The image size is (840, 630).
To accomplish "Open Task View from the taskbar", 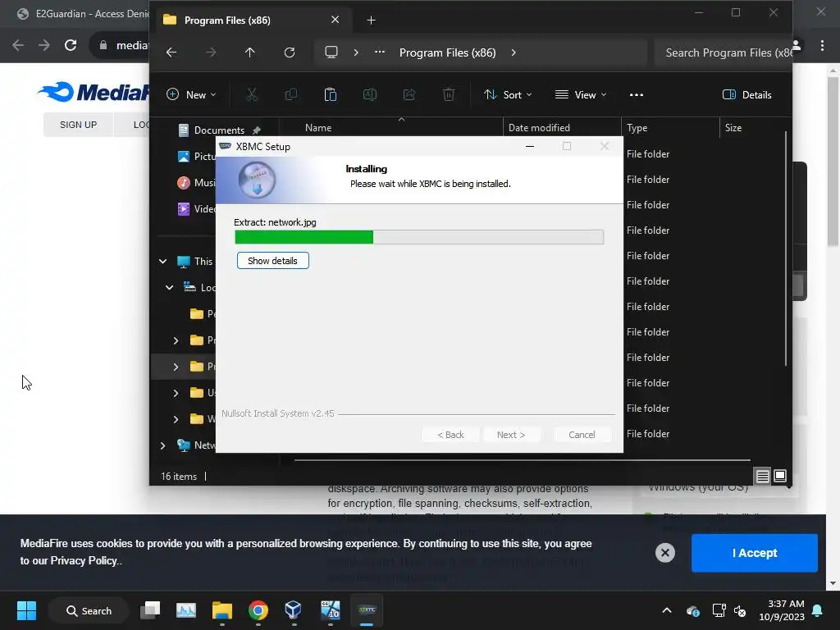I will (x=150, y=610).
